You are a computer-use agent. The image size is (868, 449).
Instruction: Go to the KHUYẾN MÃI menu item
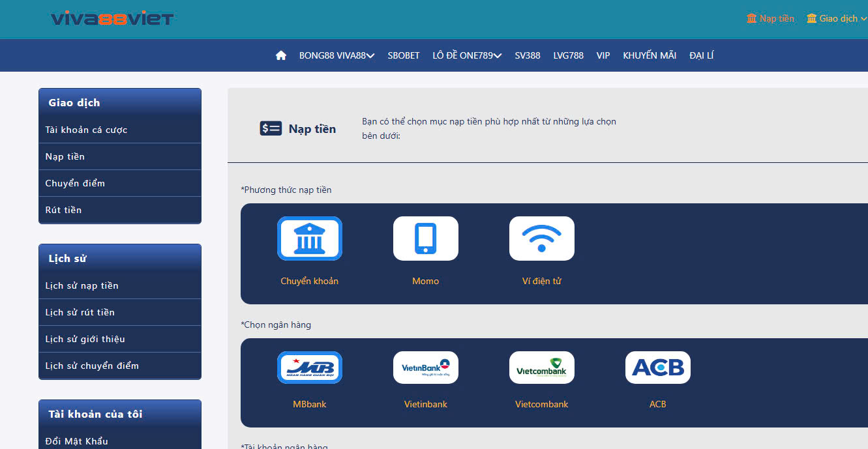tap(650, 55)
